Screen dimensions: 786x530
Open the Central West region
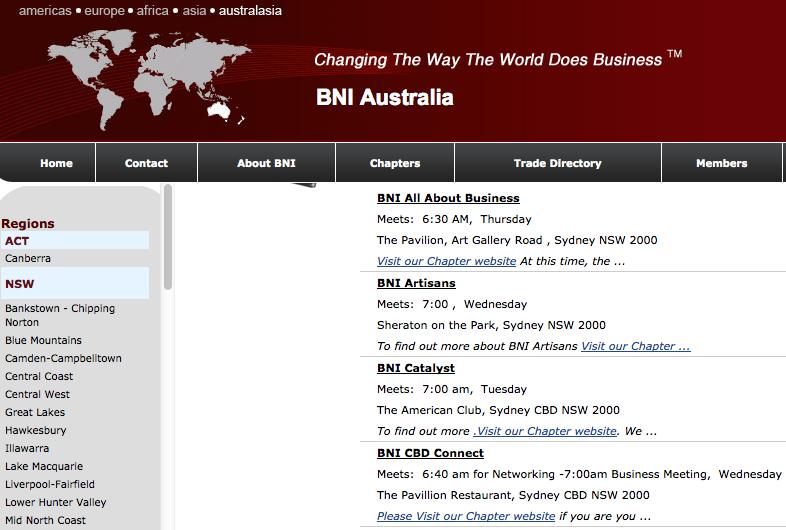[38, 394]
